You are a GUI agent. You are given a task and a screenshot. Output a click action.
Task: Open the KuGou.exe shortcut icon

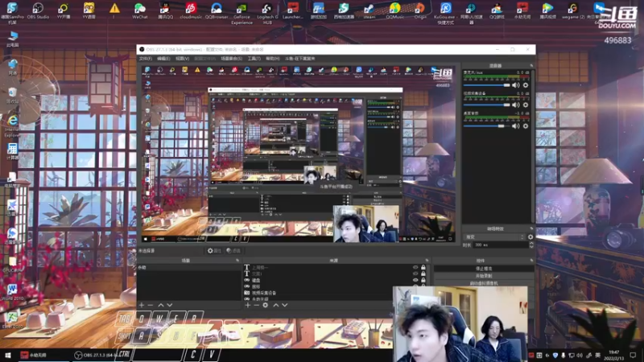[446, 13]
